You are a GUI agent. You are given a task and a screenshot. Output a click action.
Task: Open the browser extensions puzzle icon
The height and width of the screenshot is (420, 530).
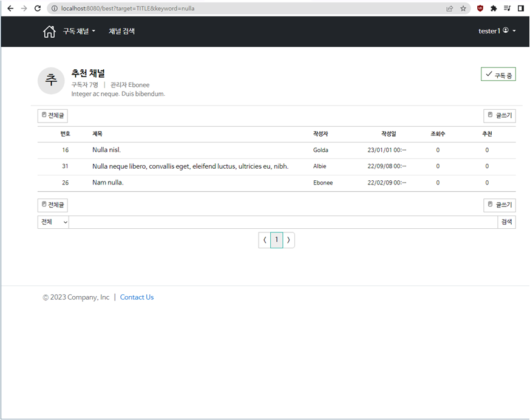tap(492, 8)
